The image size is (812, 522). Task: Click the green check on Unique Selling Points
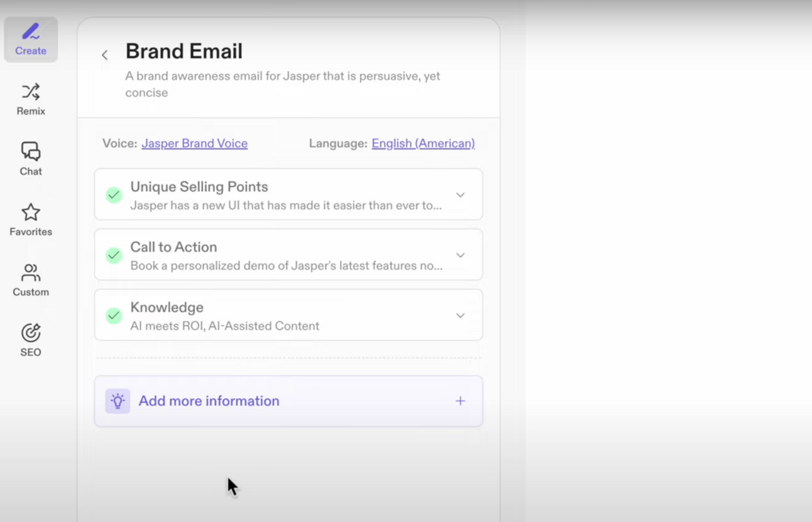click(x=114, y=195)
